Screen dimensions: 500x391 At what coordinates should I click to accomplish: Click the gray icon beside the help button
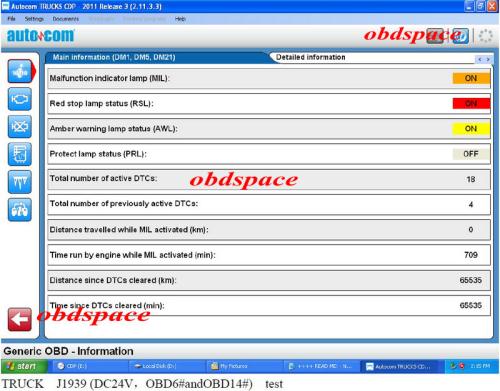(x=435, y=36)
